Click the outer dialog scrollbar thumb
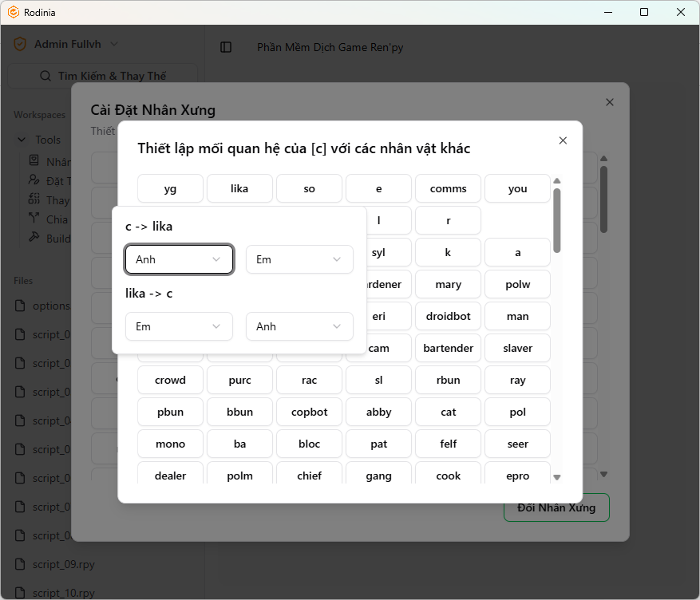This screenshot has width=700, height=600. pos(603,199)
